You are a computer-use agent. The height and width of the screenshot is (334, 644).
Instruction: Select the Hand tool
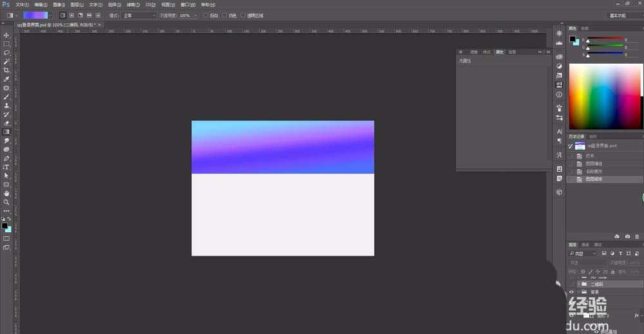6,193
